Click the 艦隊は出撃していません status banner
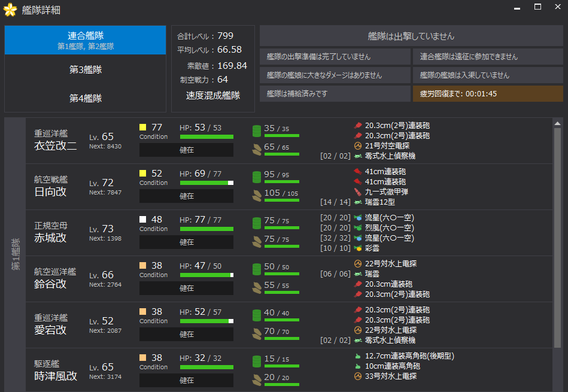Screen dimensions: 568x392 pos(411,36)
